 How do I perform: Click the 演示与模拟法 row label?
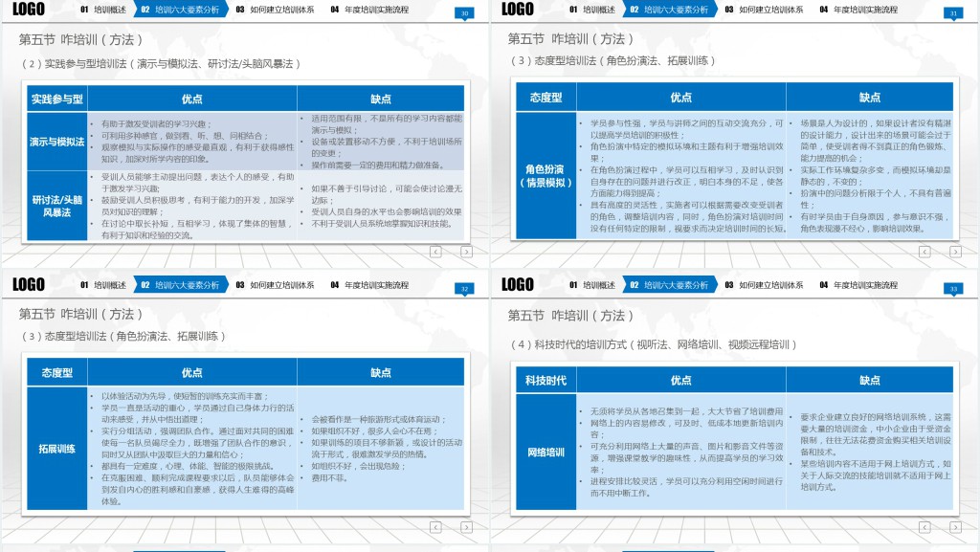tap(56, 142)
